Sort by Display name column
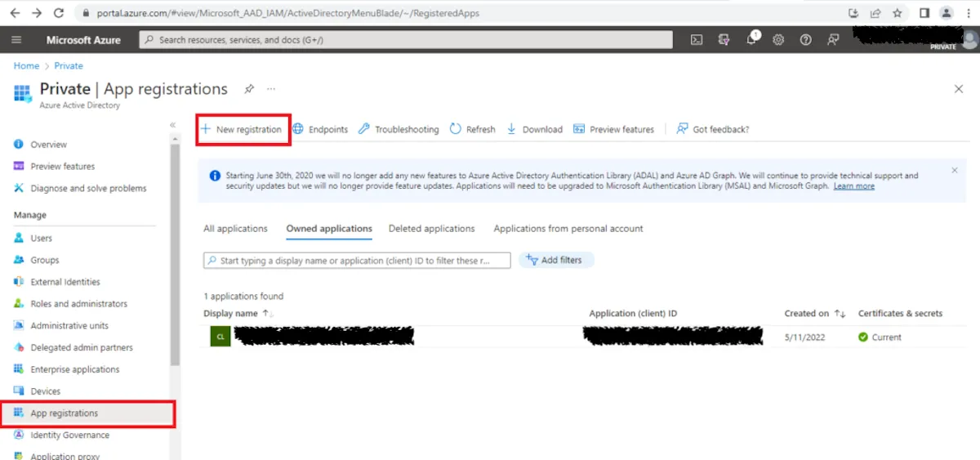 tap(238, 314)
